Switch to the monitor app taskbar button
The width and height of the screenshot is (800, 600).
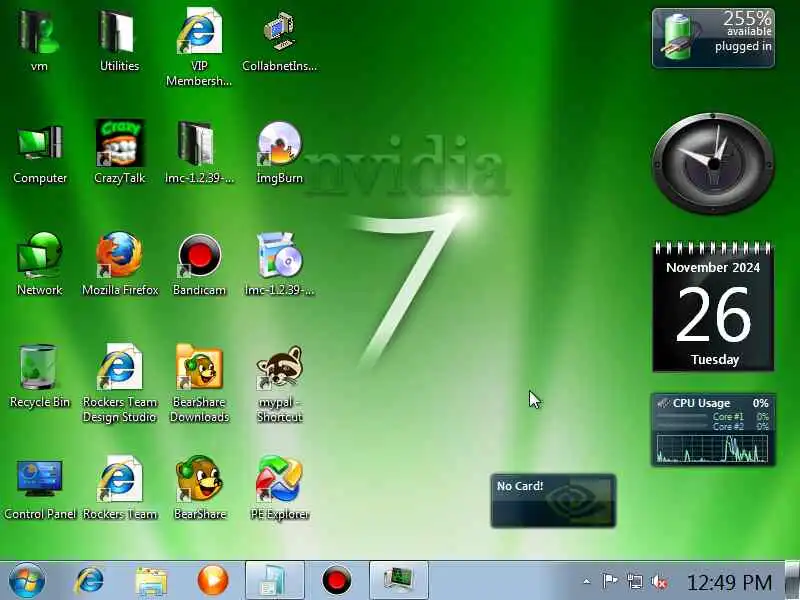click(399, 581)
